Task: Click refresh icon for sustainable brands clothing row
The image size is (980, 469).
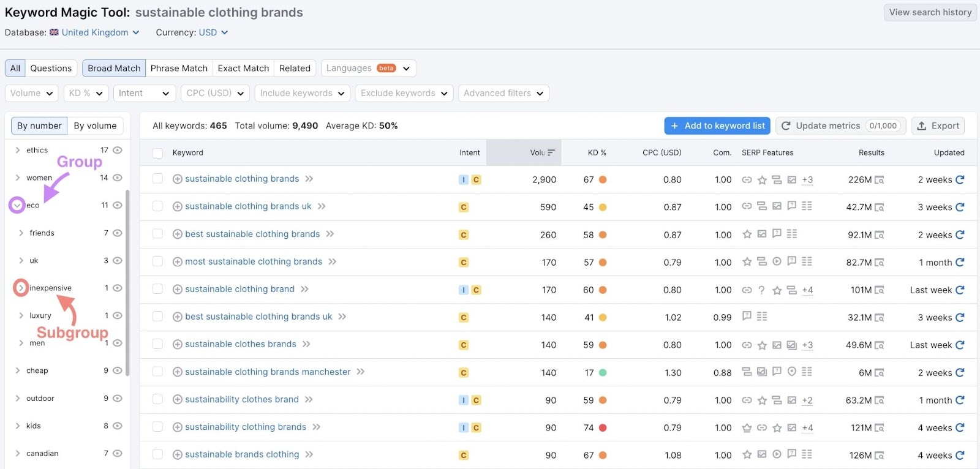Action: pyautogui.click(x=960, y=455)
